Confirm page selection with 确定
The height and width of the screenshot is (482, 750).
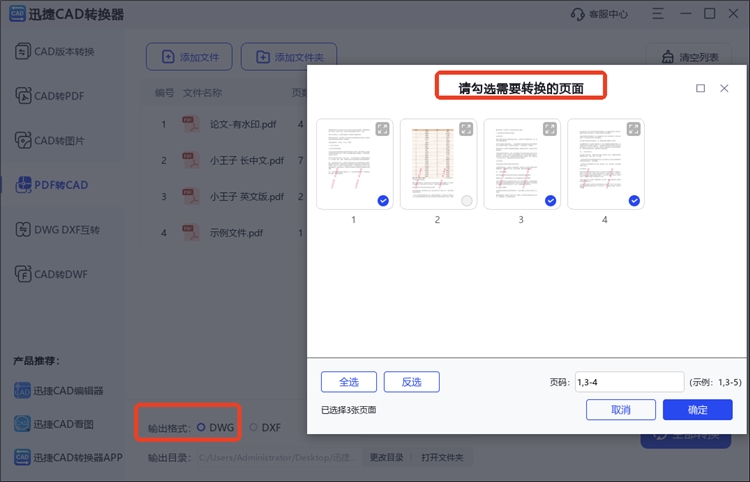697,410
